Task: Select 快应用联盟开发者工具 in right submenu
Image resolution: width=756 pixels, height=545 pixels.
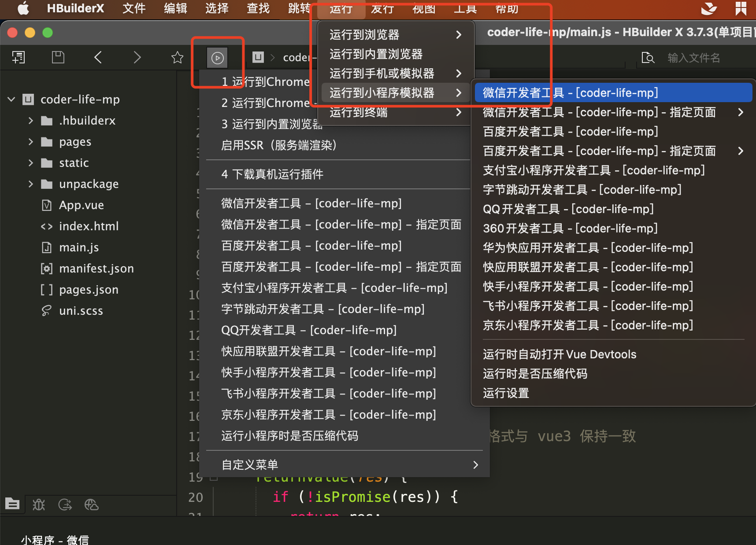Action: click(613, 267)
